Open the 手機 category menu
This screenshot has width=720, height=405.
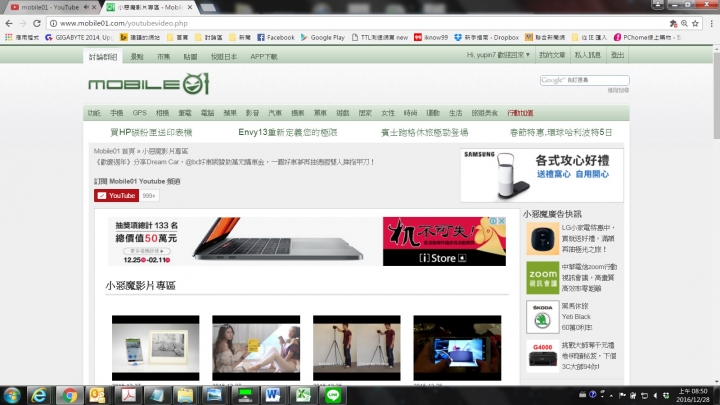click(x=117, y=113)
